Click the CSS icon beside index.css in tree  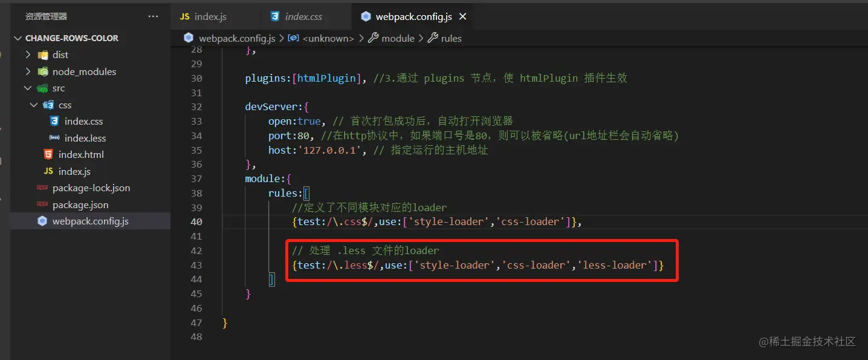(54, 121)
